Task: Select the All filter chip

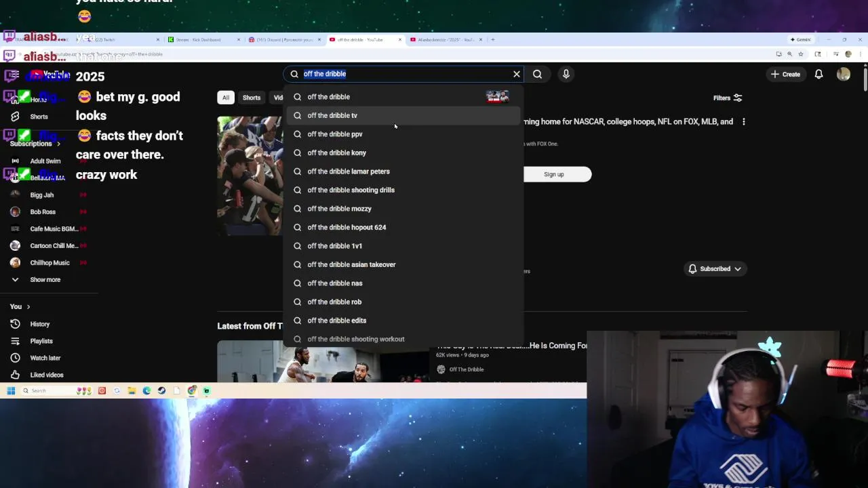Action: coord(226,98)
